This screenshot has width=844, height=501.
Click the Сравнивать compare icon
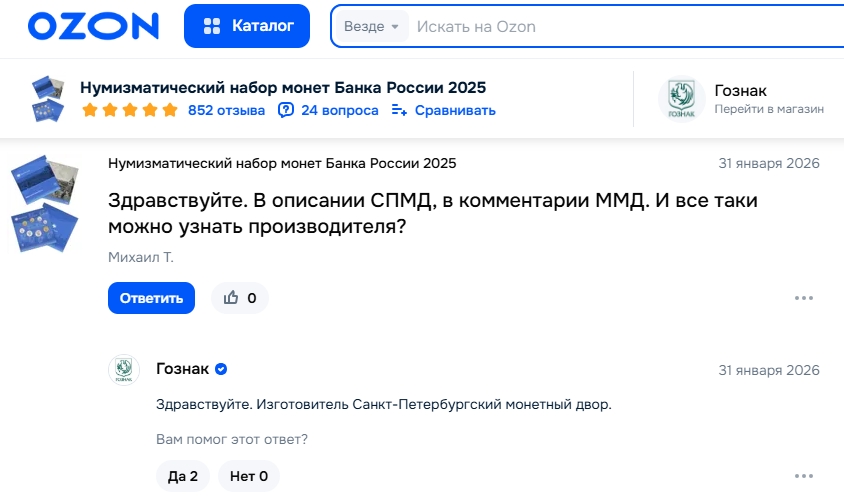tap(399, 110)
